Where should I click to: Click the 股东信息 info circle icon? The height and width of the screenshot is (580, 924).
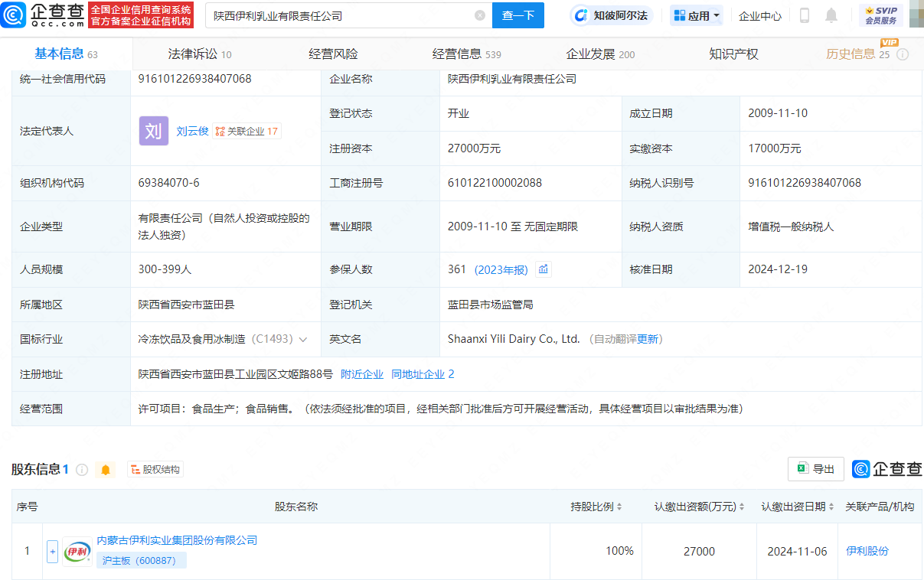click(x=82, y=469)
